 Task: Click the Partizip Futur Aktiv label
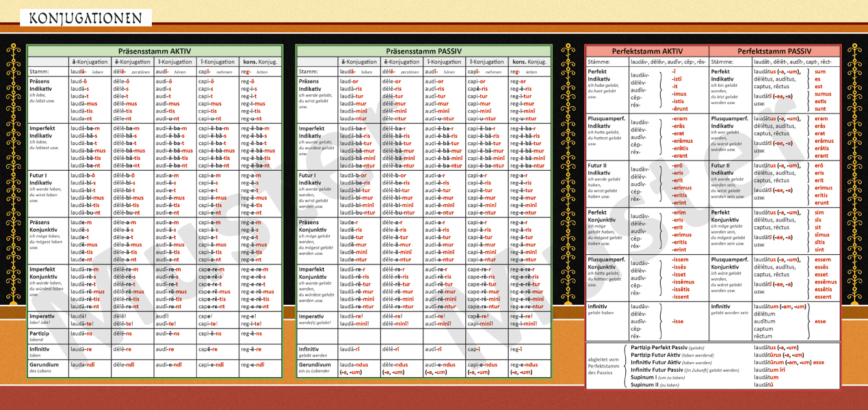655,355
